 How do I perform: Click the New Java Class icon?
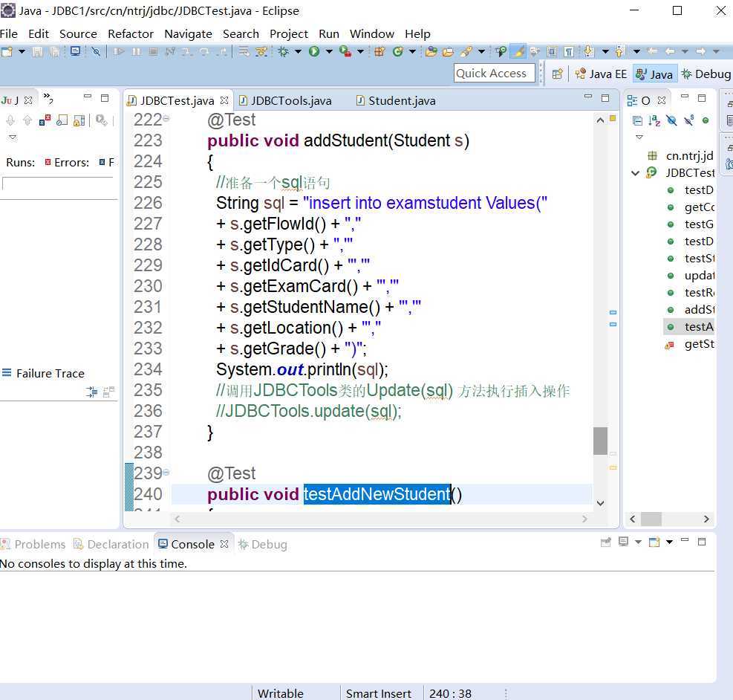398,51
